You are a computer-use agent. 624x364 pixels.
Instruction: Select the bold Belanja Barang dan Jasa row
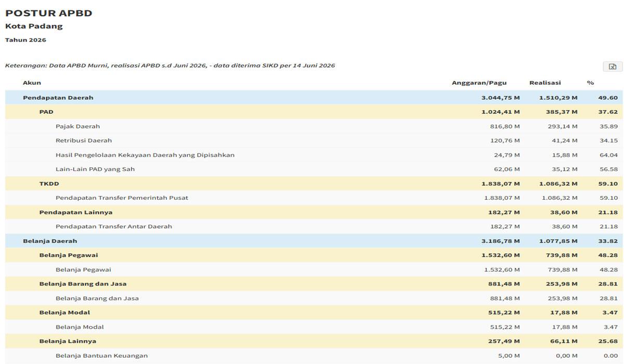[x=314, y=284]
